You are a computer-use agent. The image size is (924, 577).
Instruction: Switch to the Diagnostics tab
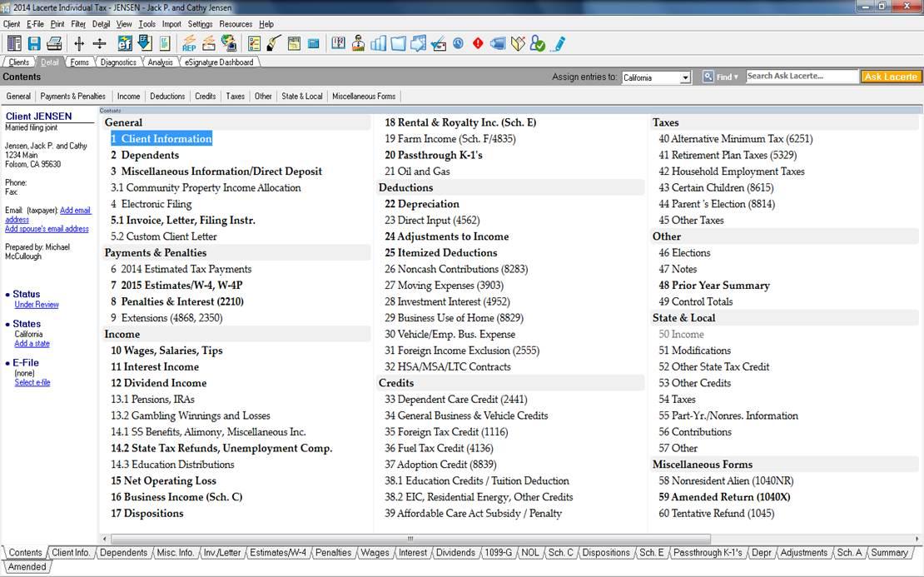coord(118,62)
